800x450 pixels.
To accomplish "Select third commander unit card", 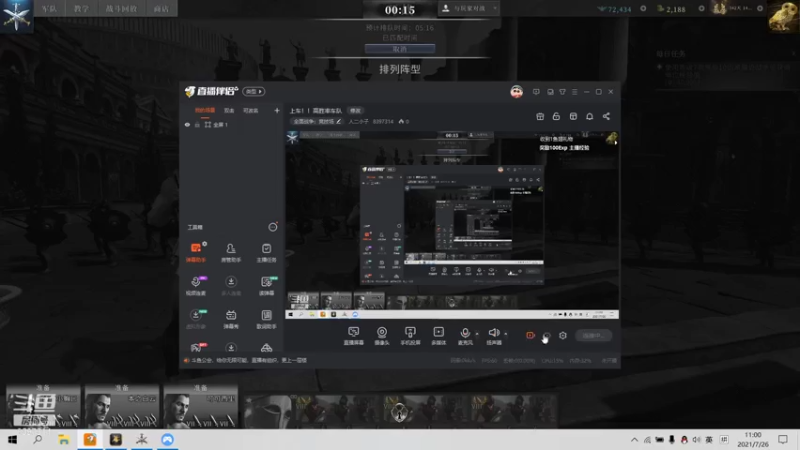I will click(201, 406).
